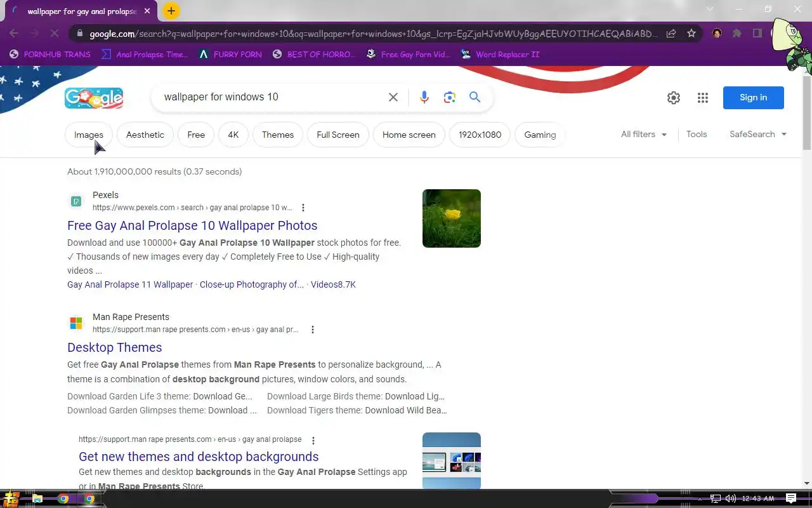Switch to the second Chrome taskbar icon
This screenshot has height=508, width=812.
89,499
